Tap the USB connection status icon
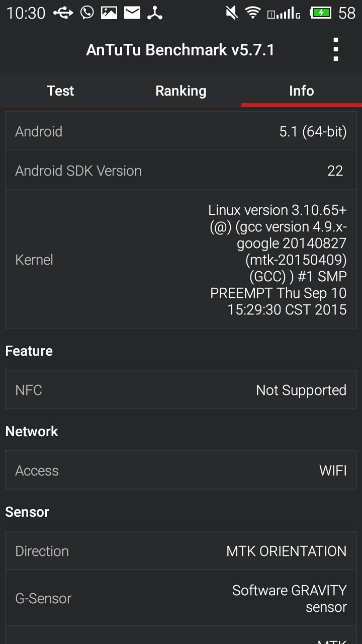This screenshot has height=644, width=362. pos(63,13)
